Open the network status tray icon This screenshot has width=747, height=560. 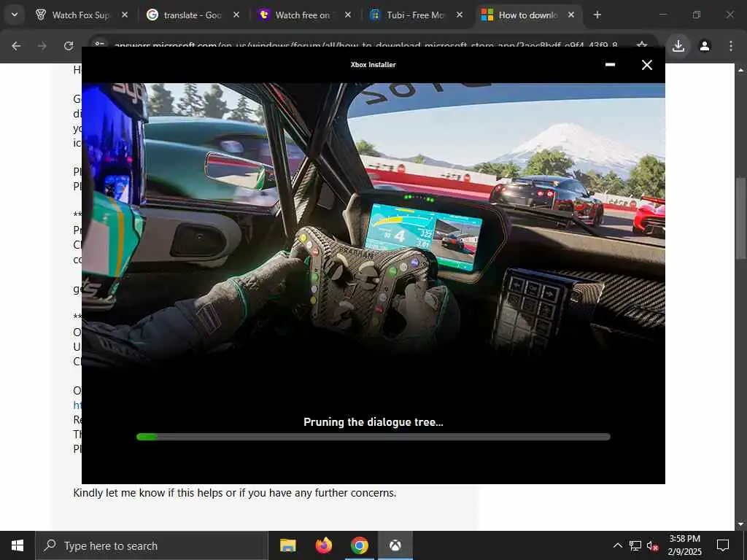(635, 545)
